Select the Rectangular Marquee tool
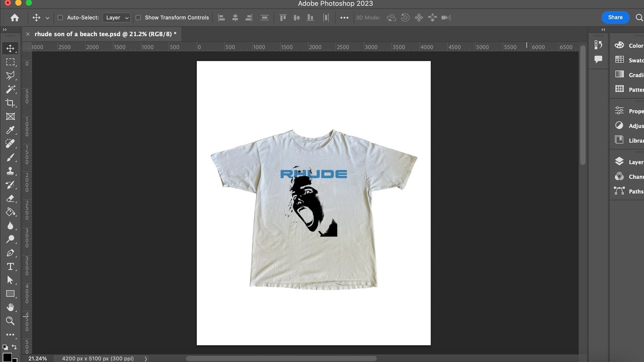 (10, 62)
